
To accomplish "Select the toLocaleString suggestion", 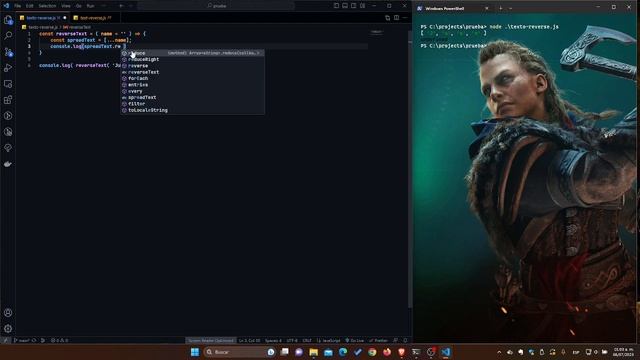I will 192,110.
